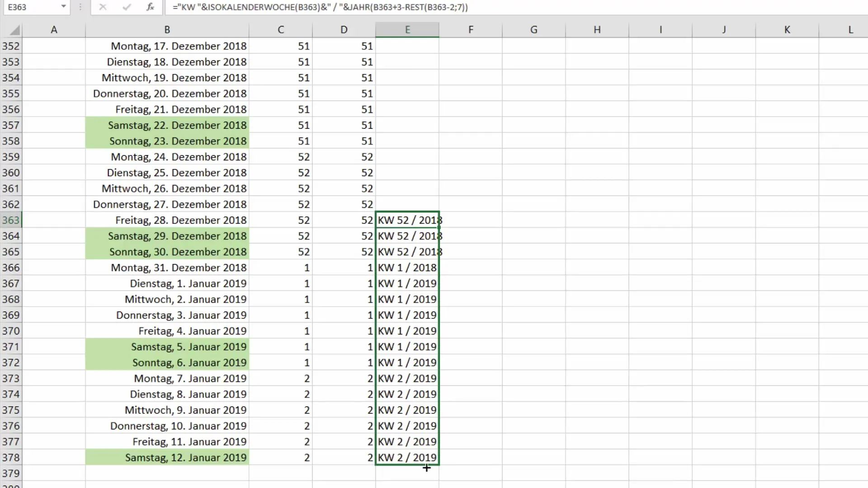The image size is (868, 488).
Task: Click cell 'Donnerstag, 27. Dezember 2018'
Action: coord(167,204)
